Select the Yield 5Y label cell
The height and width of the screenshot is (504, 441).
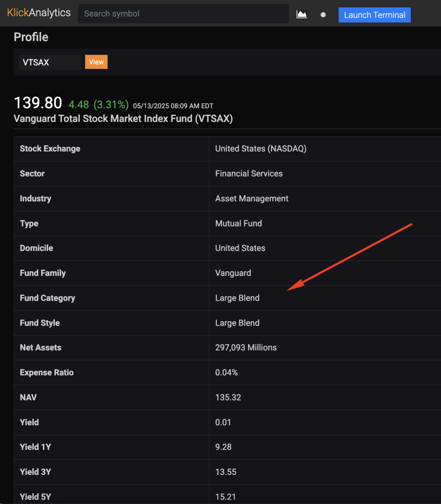(x=111, y=495)
